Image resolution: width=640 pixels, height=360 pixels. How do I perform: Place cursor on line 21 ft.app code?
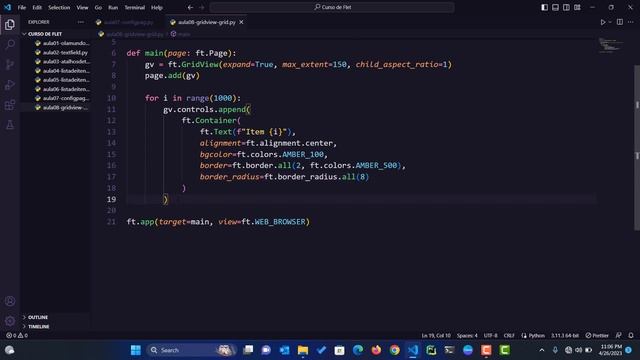click(218, 222)
